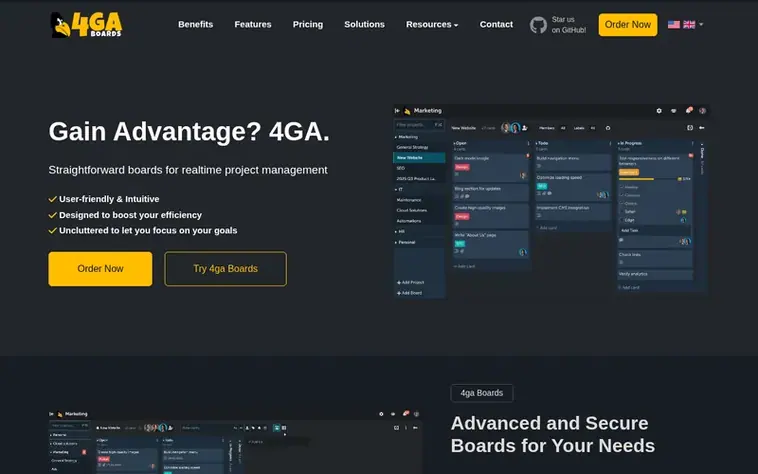This screenshot has width=758, height=474.
Task: Open the Benefits nav item
Action: click(x=195, y=25)
